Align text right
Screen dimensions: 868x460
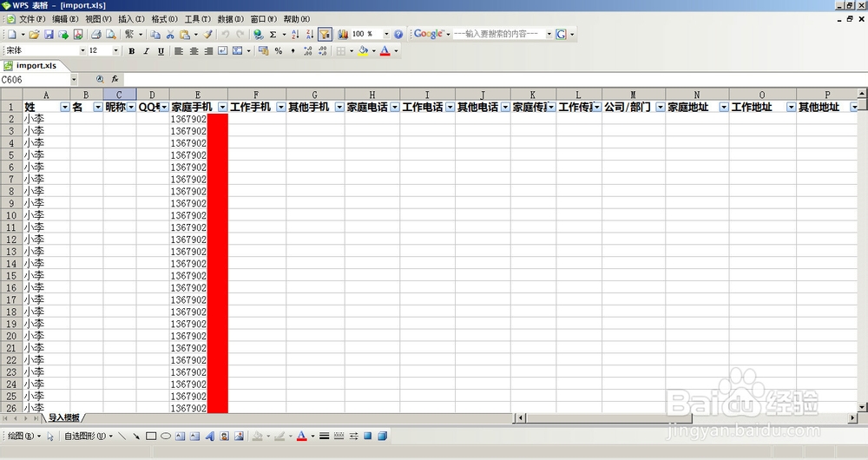208,51
